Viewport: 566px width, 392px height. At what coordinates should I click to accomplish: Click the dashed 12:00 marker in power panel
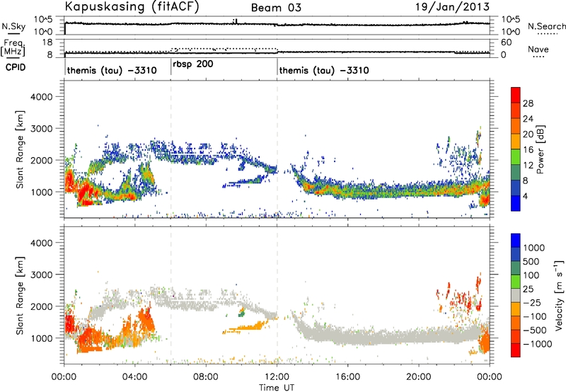277,149
